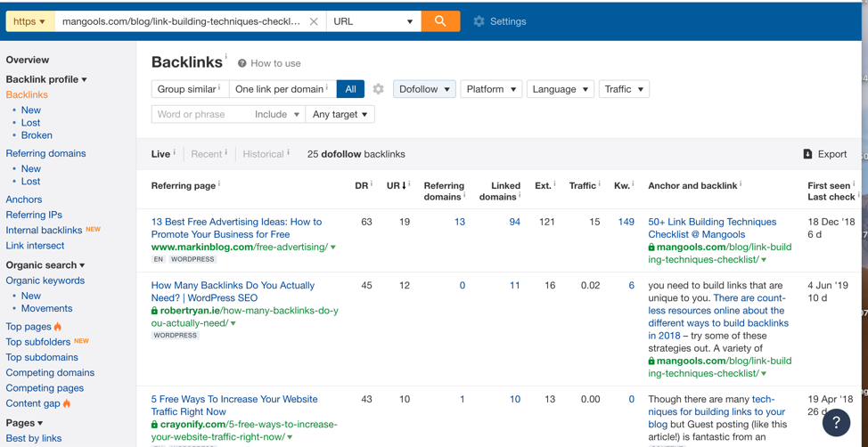Select the Group similar toggle
The width and height of the screenshot is (868, 447).
pyautogui.click(x=190, y=89)
